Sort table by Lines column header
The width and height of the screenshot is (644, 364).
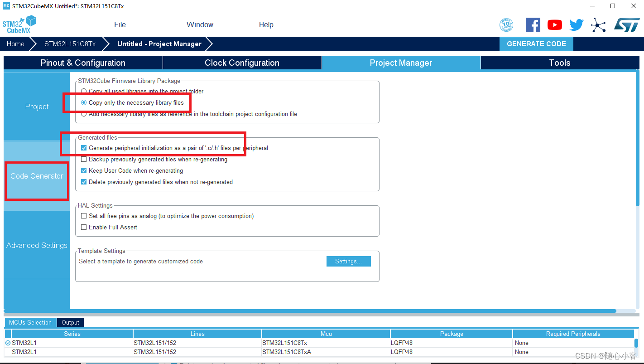click(x=197, y=334)
